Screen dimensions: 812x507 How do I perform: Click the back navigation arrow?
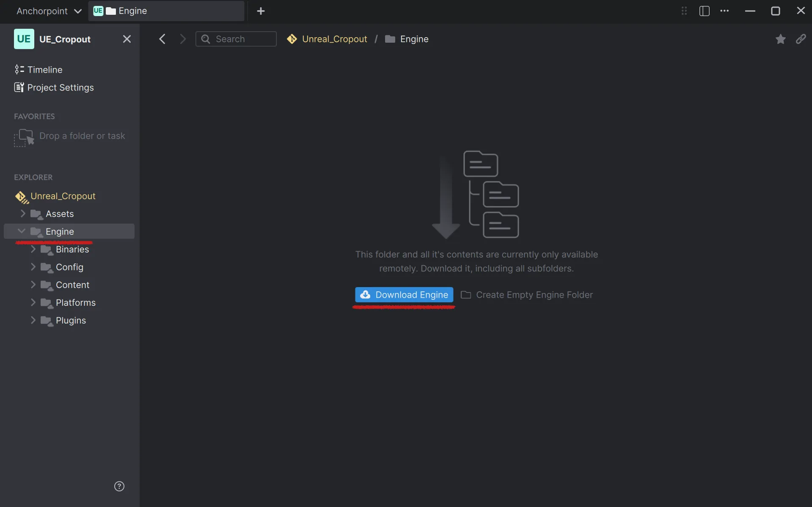coord(162,38)
